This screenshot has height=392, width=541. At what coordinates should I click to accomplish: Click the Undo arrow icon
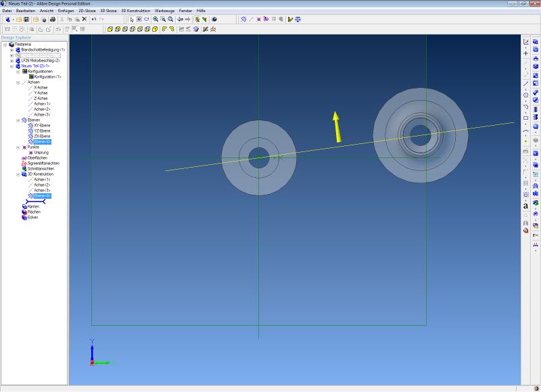click(94, 20)
